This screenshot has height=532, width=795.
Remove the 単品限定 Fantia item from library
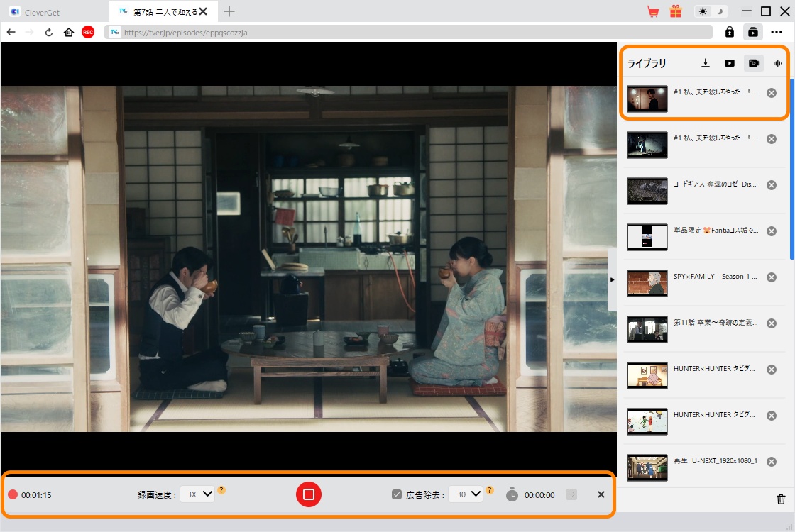click(771, 231)
